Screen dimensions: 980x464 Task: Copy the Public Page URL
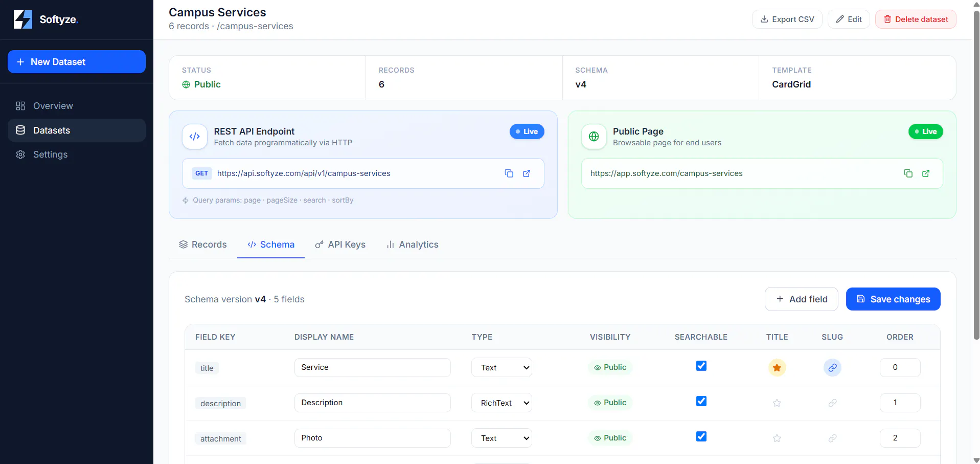tap(908, 173)
